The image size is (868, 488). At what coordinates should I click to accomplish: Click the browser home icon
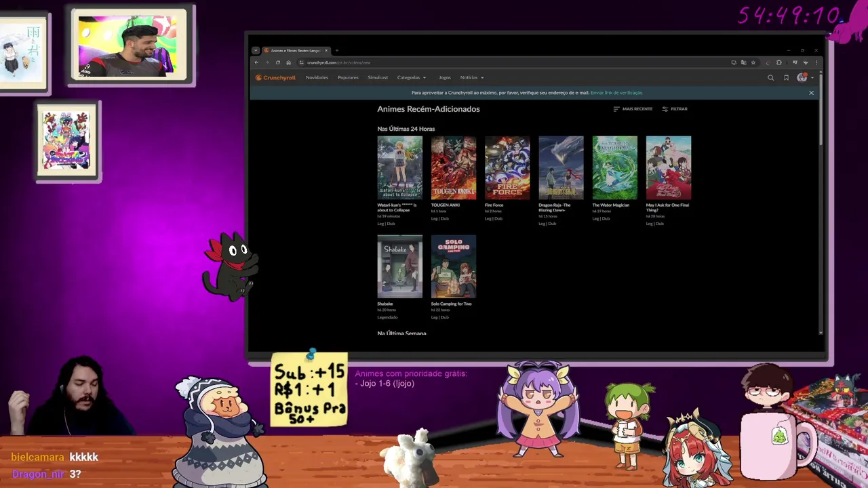click(288, 62)
